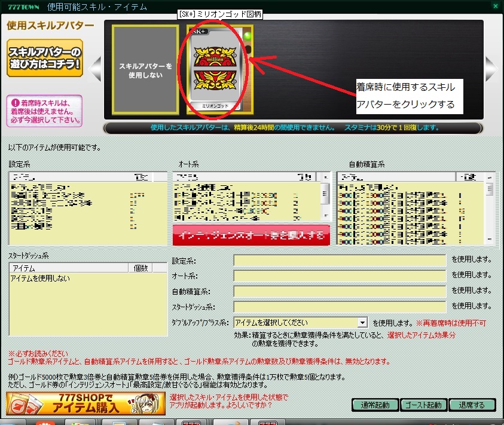
Task: Click the 個数 column header in スタートダッシュ系 list
Action: (140, 268)
